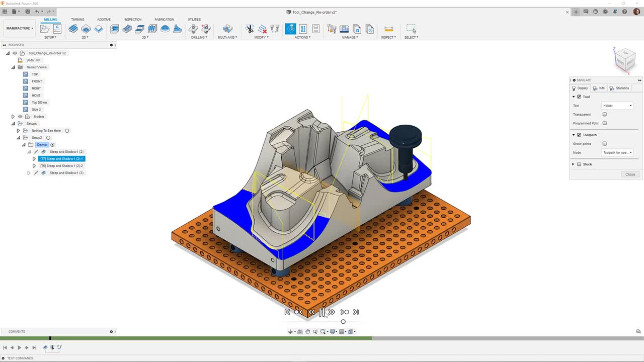Jump to the simulation start
Screen dimensions: 644x362
point(287,312)
